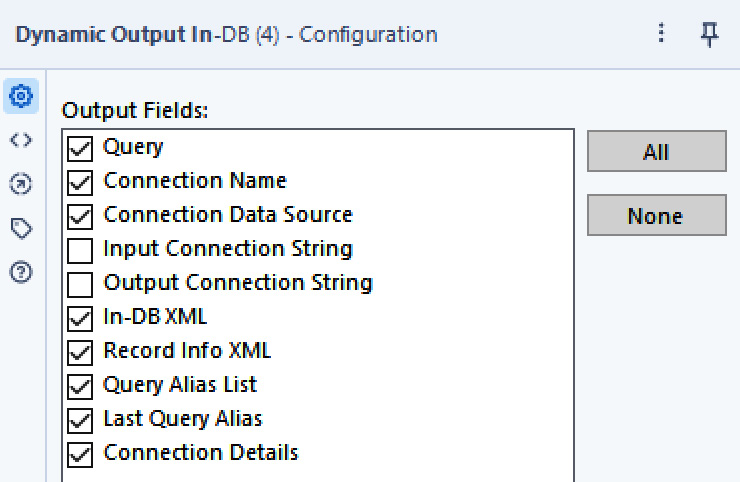Open the Configuration gear tab
The height and width of the screenshot is (482, 740).
pos(21,96)
